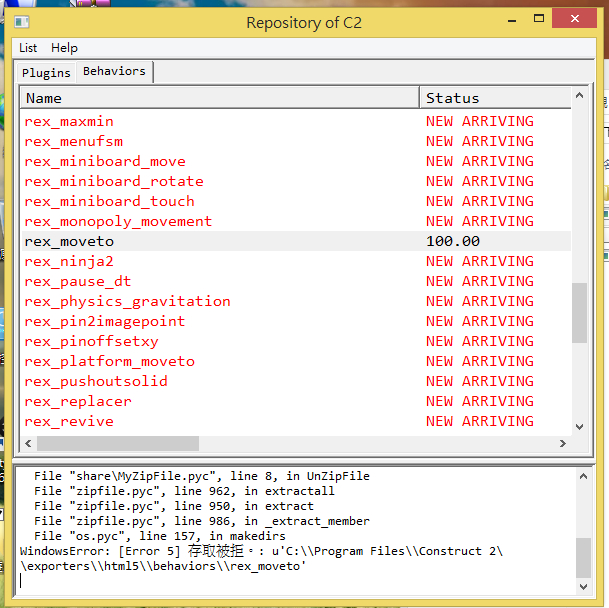
Task: Select the rex_maxmin row
Action: (x=296, y=122)
